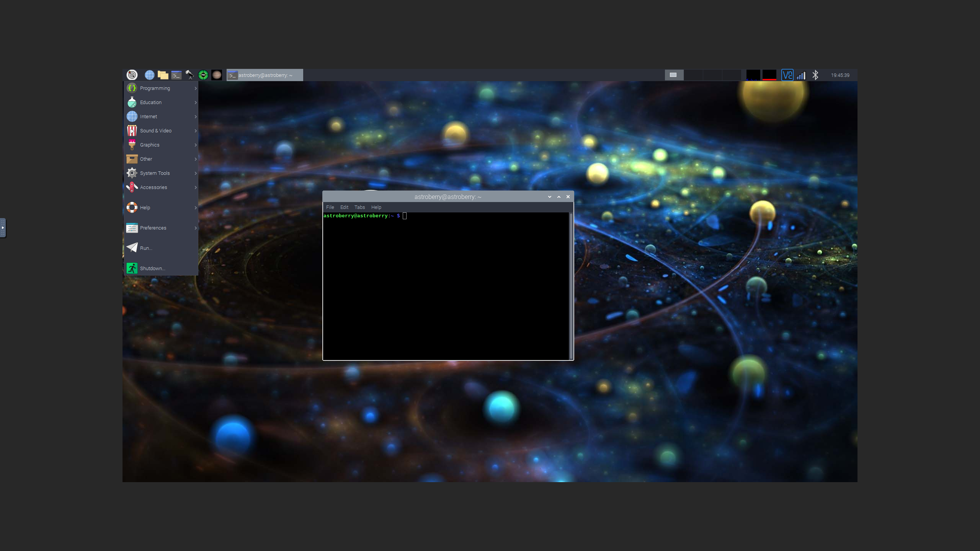This screenshot has width=980, height=551.
Task: Open the terminal's Tabs menu
Action: point(359,207)
